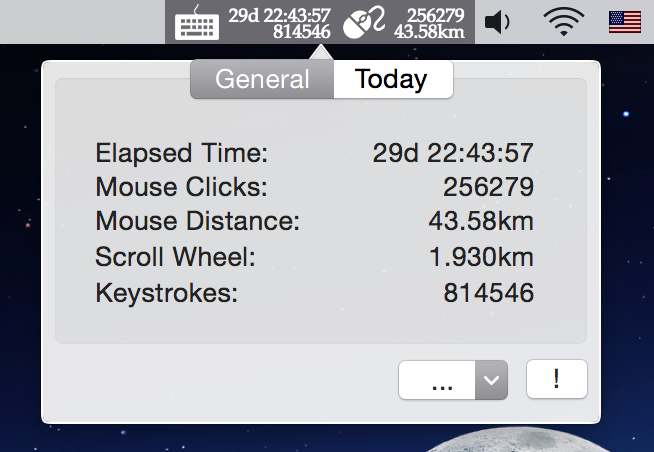The image size is (654, 452).
Task: Open the US flag input menu
Action: point(625,22)
